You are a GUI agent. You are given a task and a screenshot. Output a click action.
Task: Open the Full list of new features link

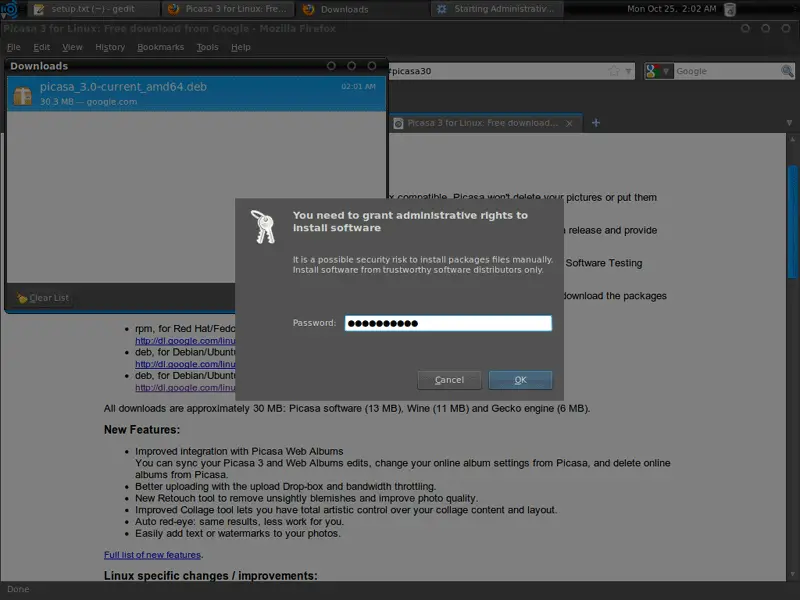[x=153, y=555]
